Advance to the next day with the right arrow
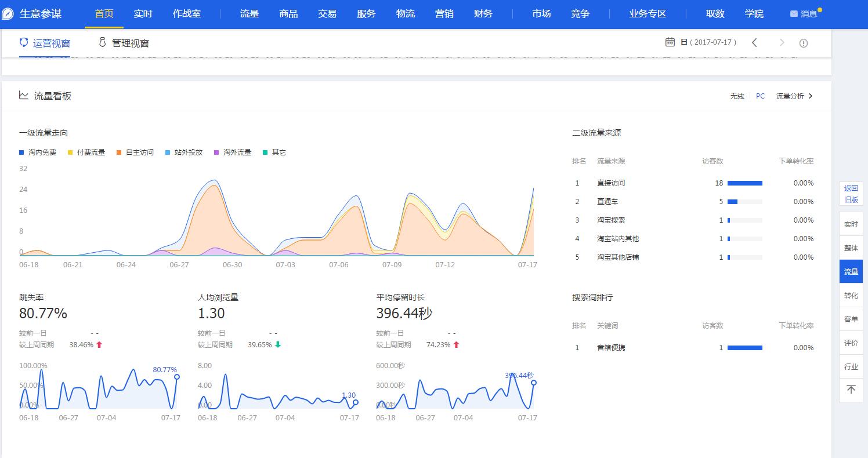The height and width of the screenshot is (458, 868). [x=782, y=42]
